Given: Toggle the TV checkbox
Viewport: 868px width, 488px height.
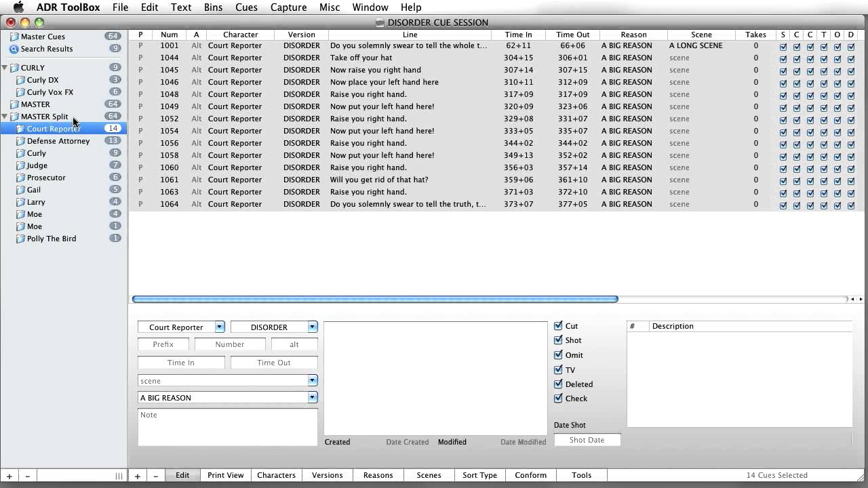Looking at the screenshot, I should click(558, 370).
